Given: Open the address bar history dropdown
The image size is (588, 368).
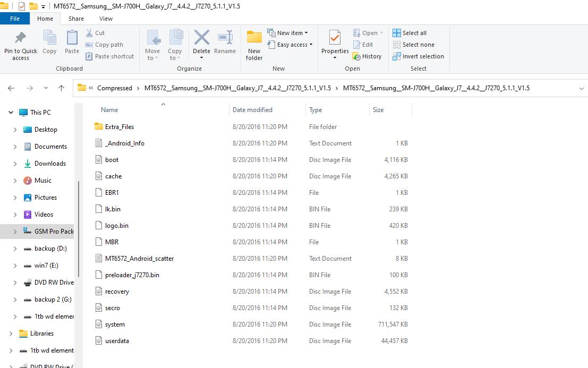Looking at the screenshot, I should [581, 89].
